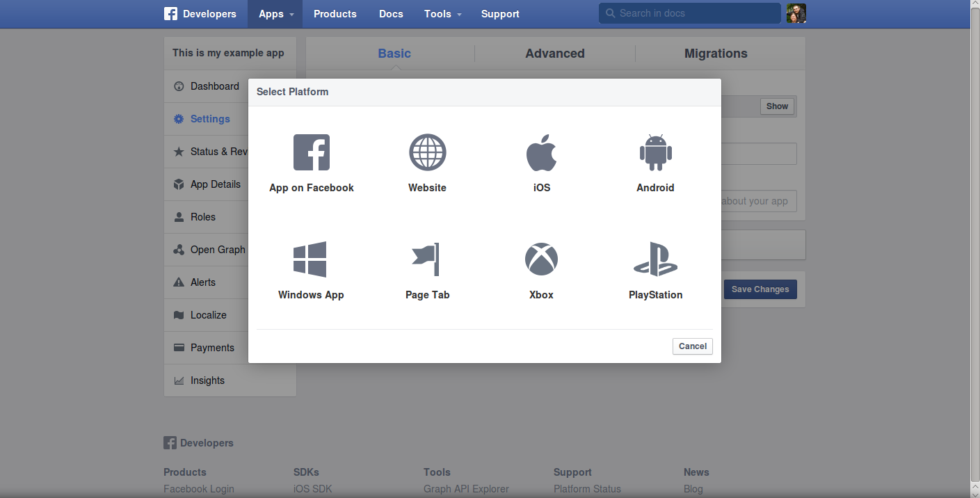Click the Status & Review star icon
The height and width of the screenshot is (498, 980).
coord(178,152)
